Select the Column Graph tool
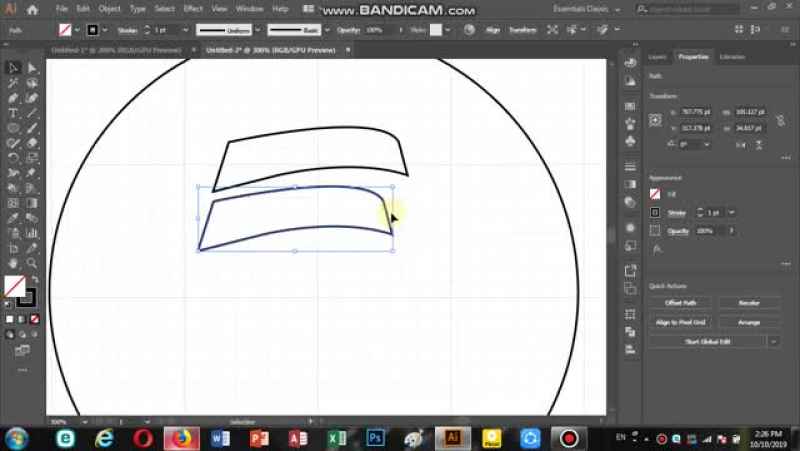The image size is (800, 451). 32,233
